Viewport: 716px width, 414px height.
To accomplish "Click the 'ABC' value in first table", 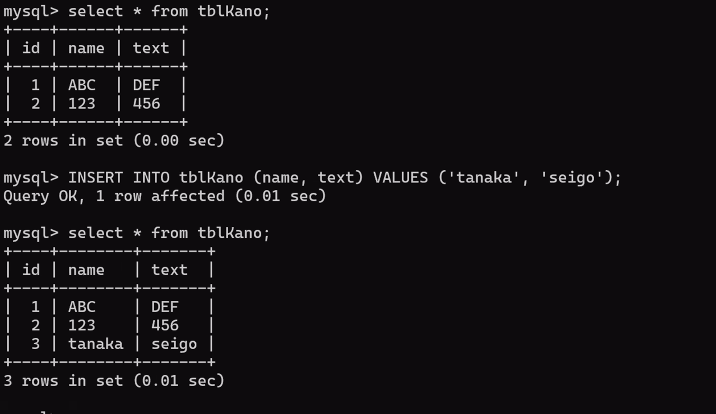I will [82, 85].
